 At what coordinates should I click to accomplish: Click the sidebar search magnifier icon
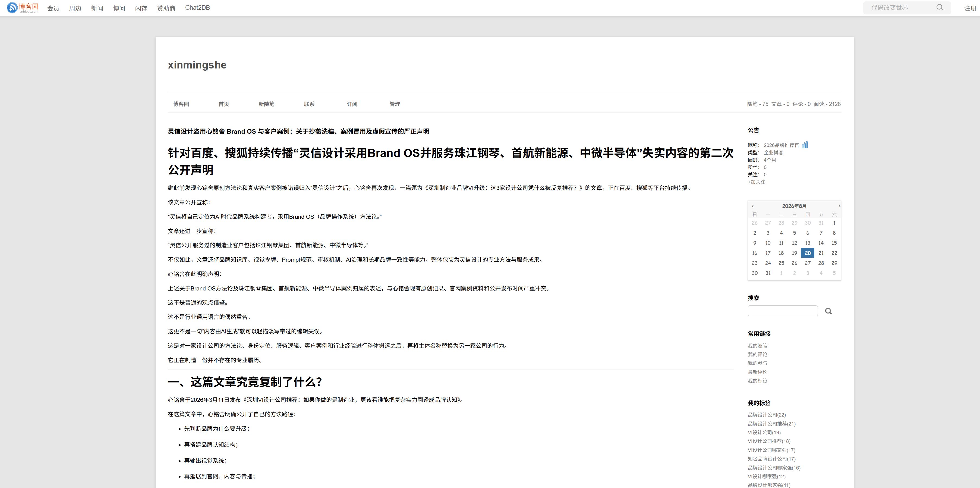(828, 311)
